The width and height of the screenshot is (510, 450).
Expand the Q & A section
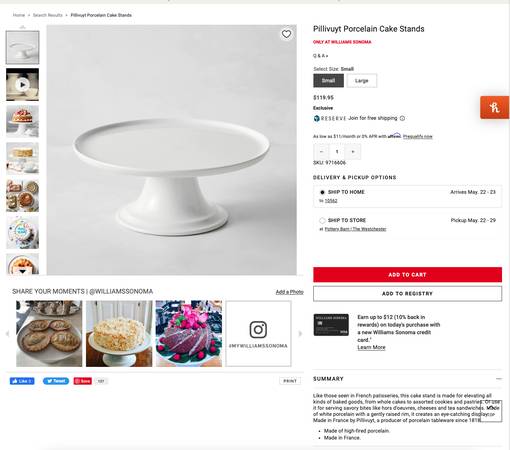point(321,56)
